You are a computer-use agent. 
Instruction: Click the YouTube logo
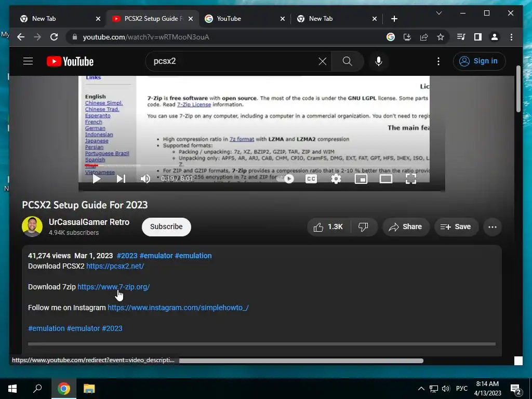(x=70, y=61)
